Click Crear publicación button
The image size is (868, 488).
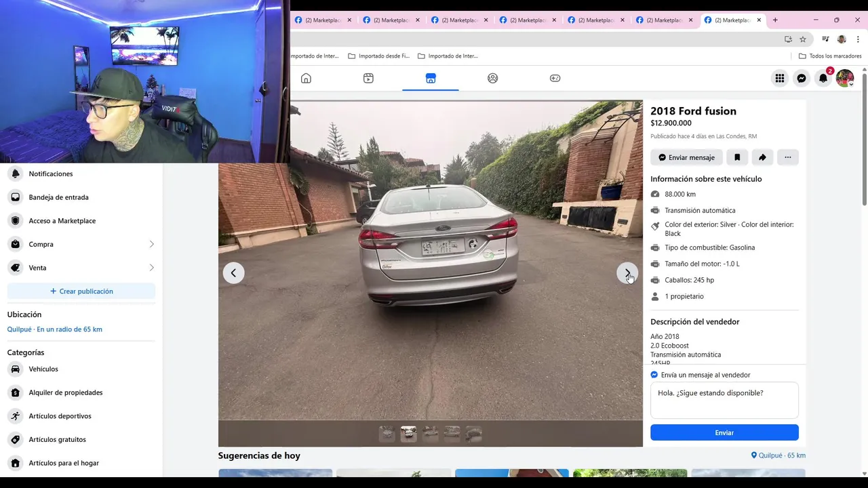pos(81,291)
